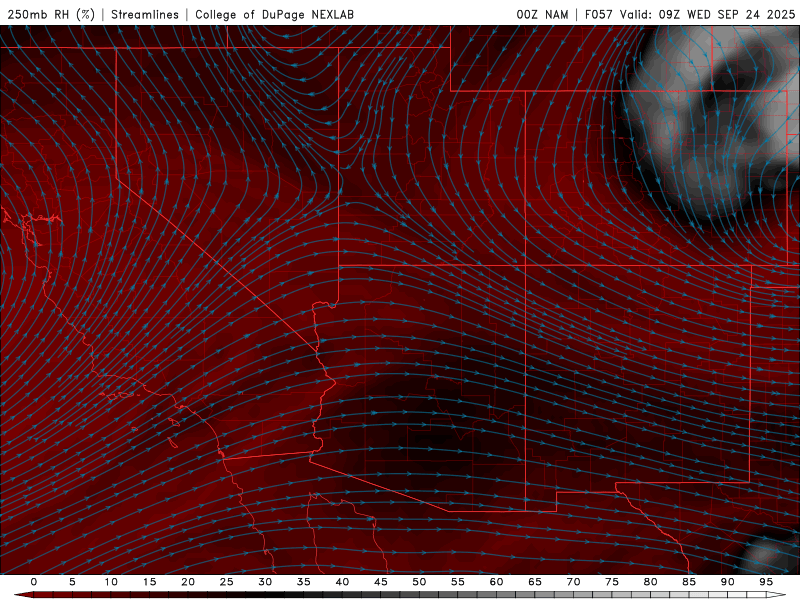
Task: Click the '60' value on the color scale
Action: (x=496, y=582)
